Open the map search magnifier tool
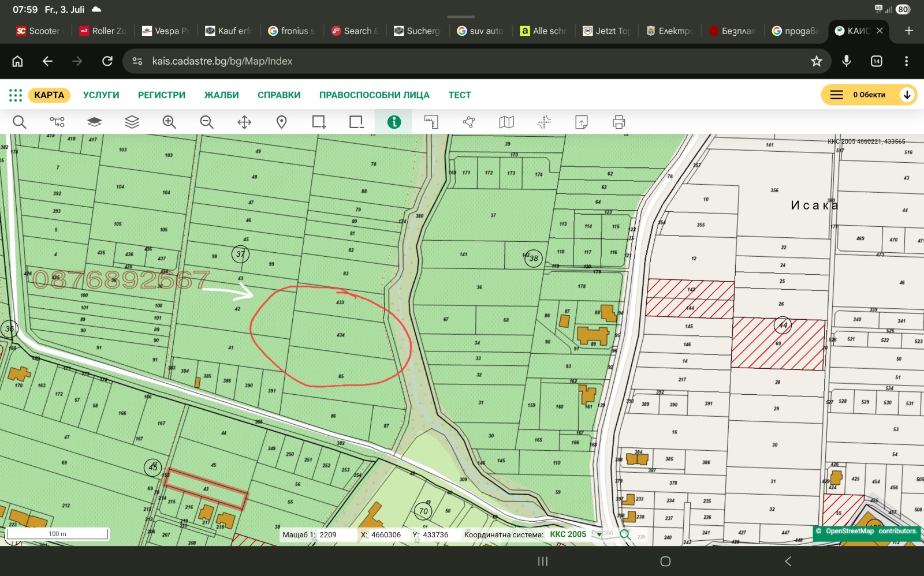This screenshot has width=924, height=576. pyautogui.click(x=20, y=122)
